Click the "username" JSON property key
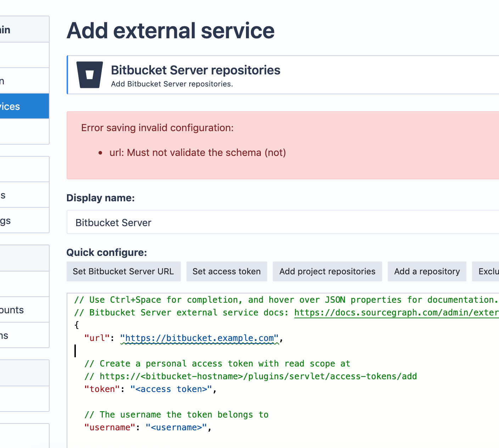Viewport: 499px width, 448px height. tap(110, 427)
